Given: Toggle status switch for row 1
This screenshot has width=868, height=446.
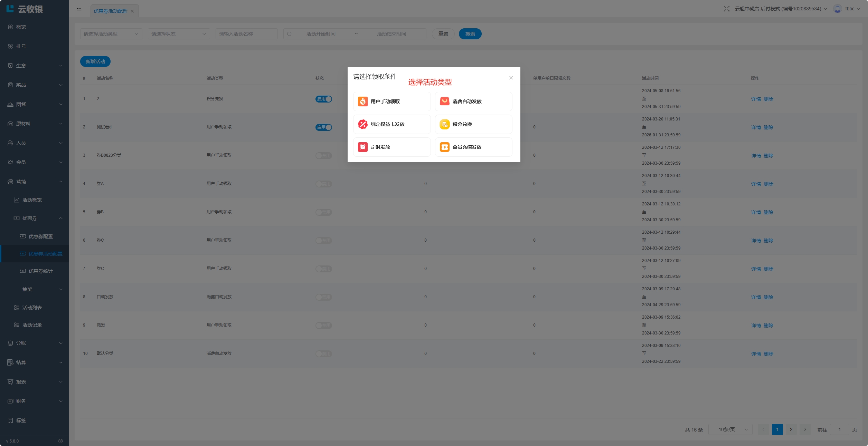Looking at the screenshot, I should click(324, 99).
